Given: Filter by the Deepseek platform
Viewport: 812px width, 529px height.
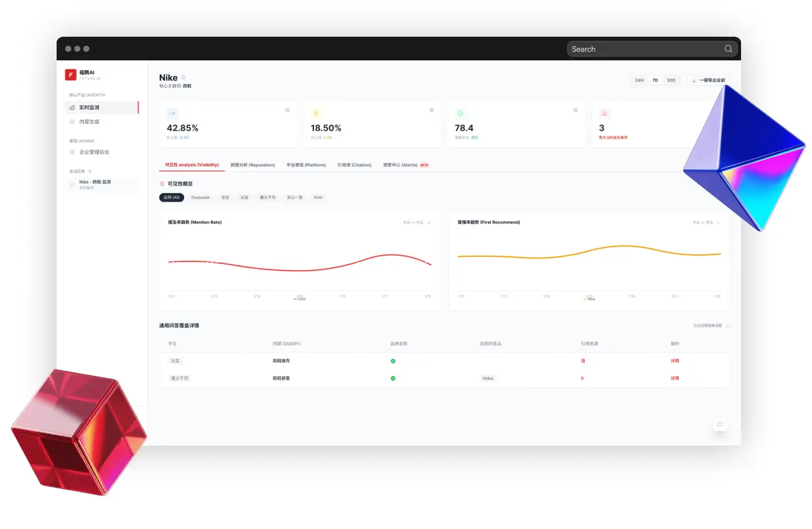Looking at the screenshot, I should click(200, 197).
